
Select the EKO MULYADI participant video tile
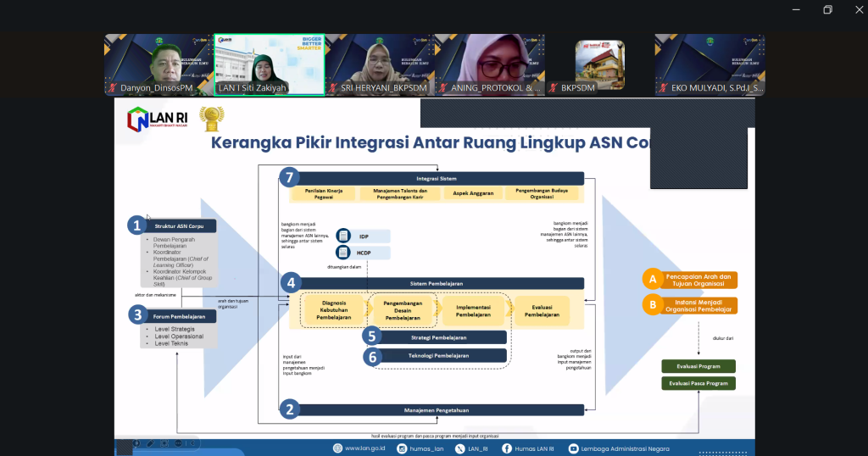tap(709, 64)
